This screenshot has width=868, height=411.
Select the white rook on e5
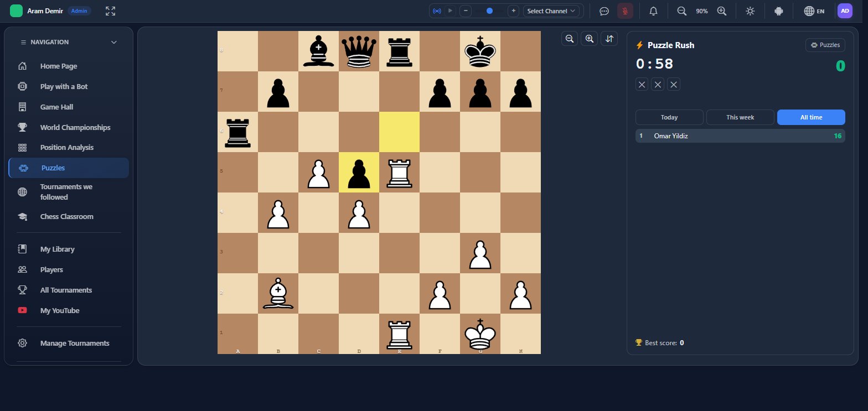399,173
